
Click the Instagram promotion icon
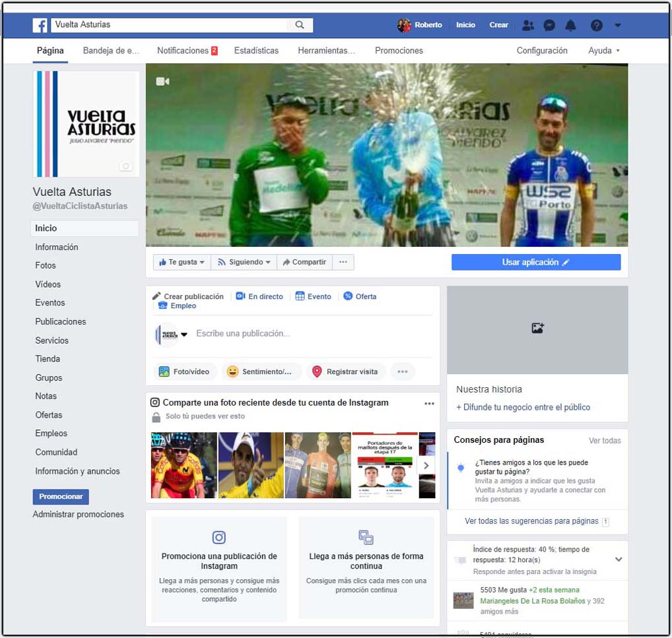coord(219,537)
